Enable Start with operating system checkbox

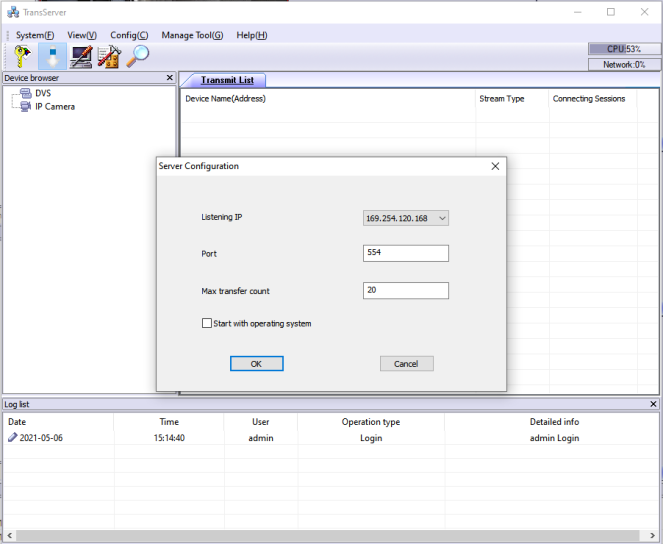207,323
